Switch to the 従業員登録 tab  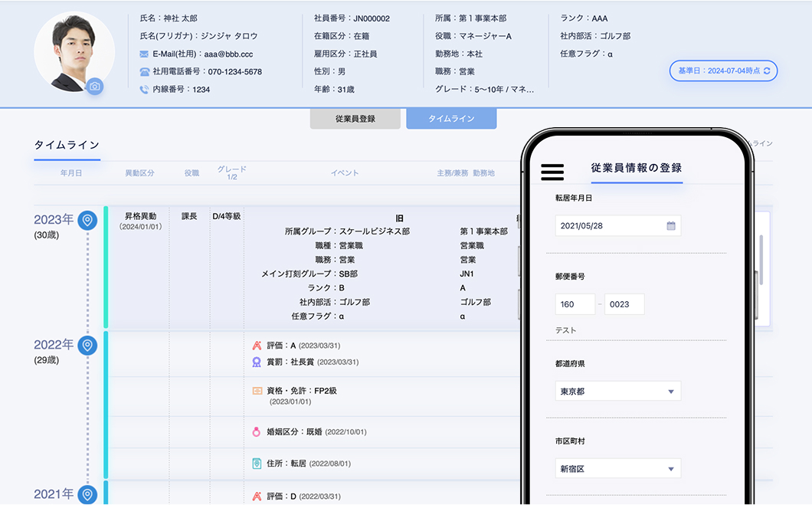(x=355, y=119)
